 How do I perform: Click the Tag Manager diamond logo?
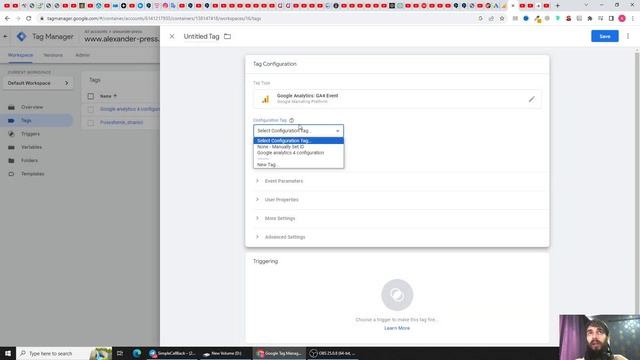(x=22, y=36)
